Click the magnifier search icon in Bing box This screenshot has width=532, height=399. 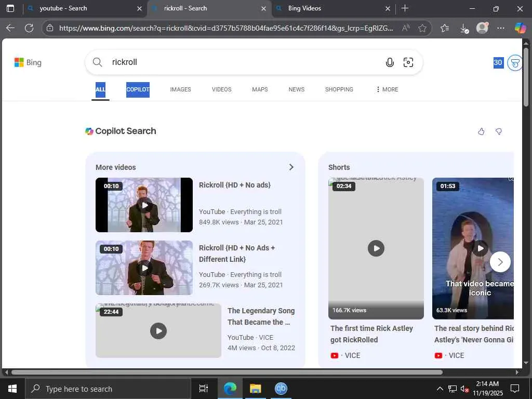point(97,62)
